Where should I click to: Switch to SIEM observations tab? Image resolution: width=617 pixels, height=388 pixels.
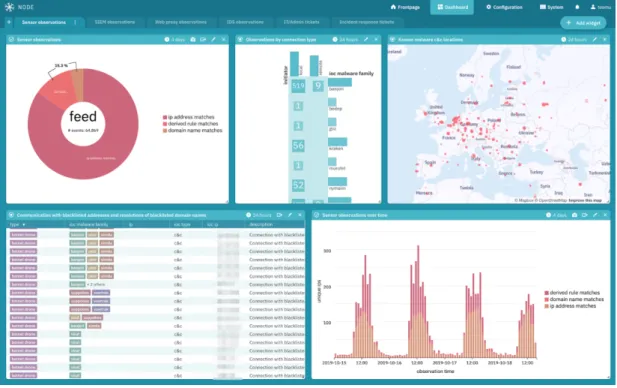point(115,22)
